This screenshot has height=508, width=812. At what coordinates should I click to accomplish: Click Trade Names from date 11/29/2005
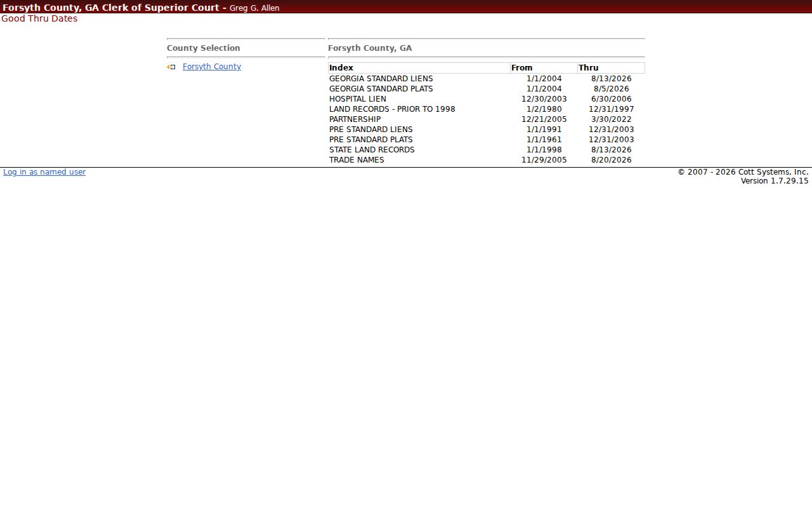pos(544,160)
